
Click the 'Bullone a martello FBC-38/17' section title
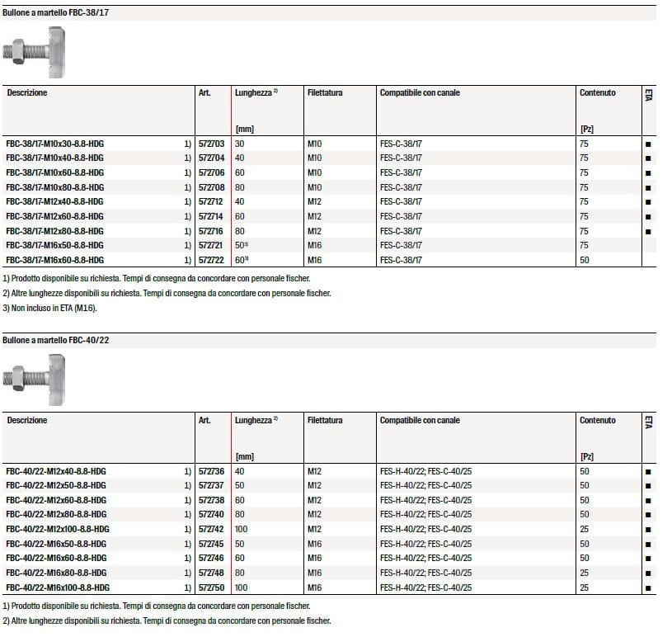point(54,13)
